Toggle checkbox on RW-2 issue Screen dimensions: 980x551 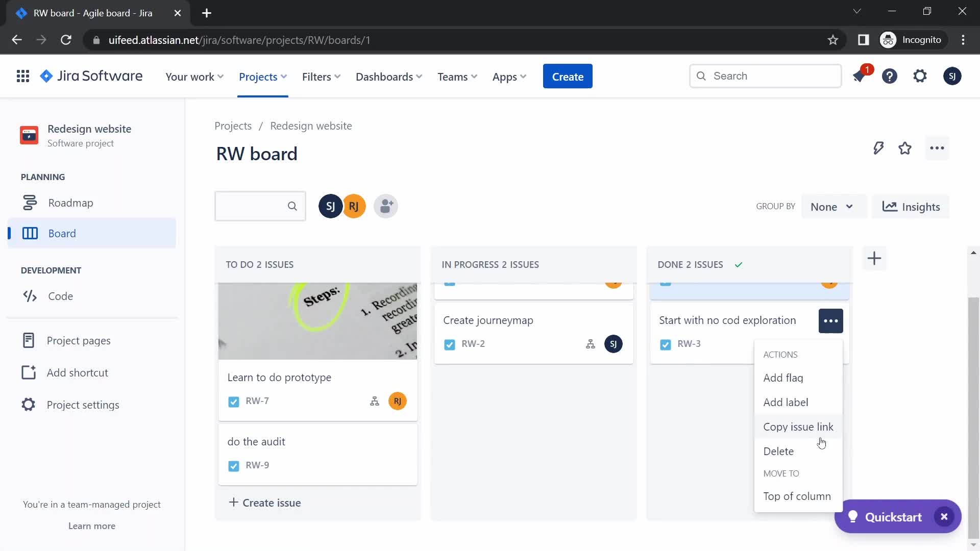pyautogui.click(x=449, y=344)
